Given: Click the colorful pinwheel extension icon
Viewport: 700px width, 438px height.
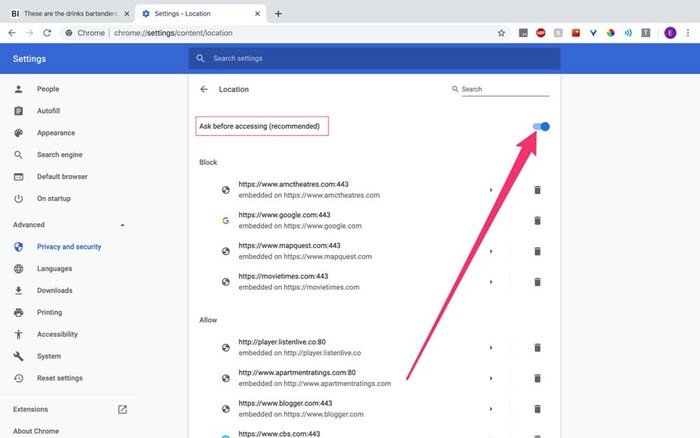Looking at the screenshot, I should [611, 33].
